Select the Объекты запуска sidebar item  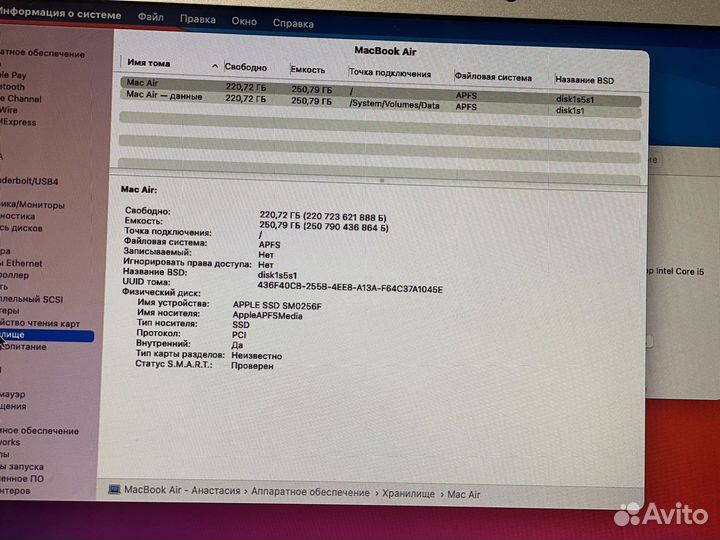pyautogui.click(x=22, y=467)
